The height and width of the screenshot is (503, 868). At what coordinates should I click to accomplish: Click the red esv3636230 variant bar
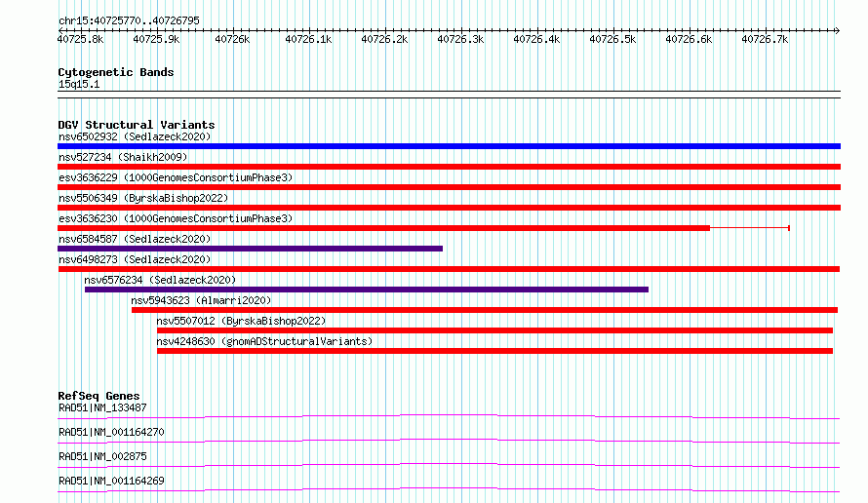pyautogui.click(x=383, y=228)
